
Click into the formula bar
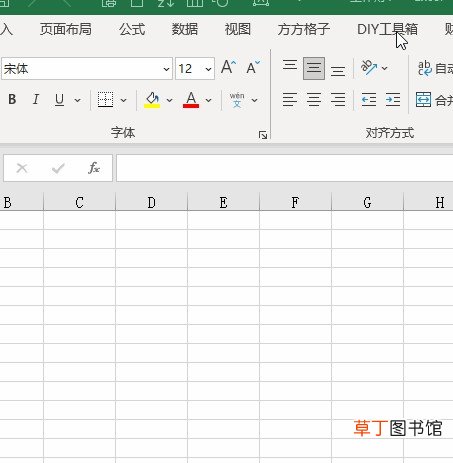click(285, 168)
